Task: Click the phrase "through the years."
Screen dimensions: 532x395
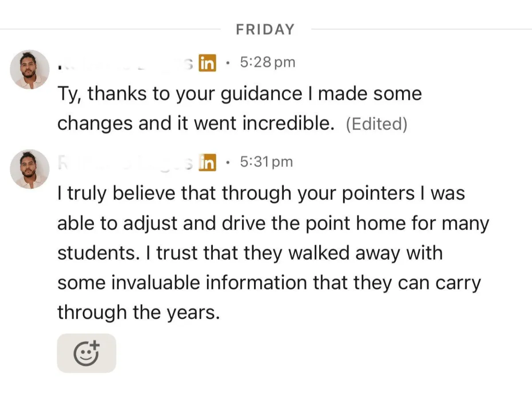Action: (138, 313)
